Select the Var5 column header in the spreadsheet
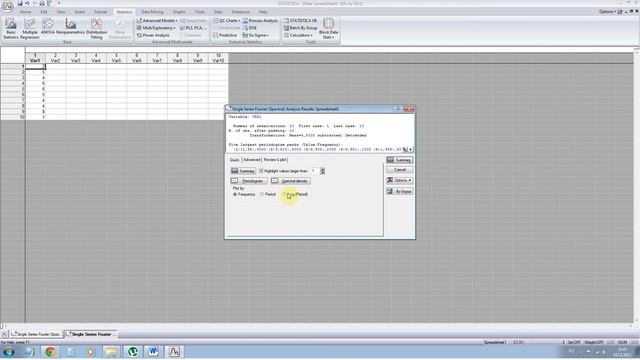640x360 pixels. coord(116,58)
